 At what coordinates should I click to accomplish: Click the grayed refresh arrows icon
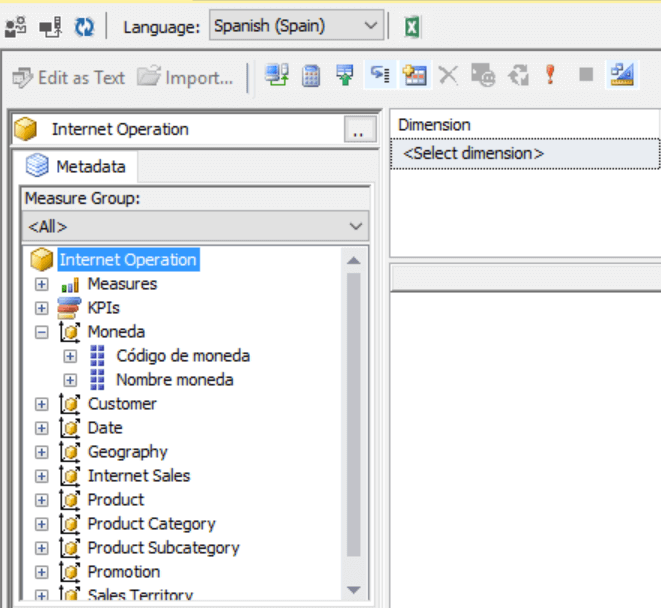(x=518, y=75)
